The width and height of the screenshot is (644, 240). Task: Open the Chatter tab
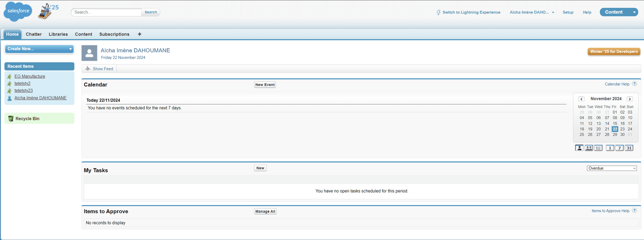pyautogui.click(x=34, y=34)
